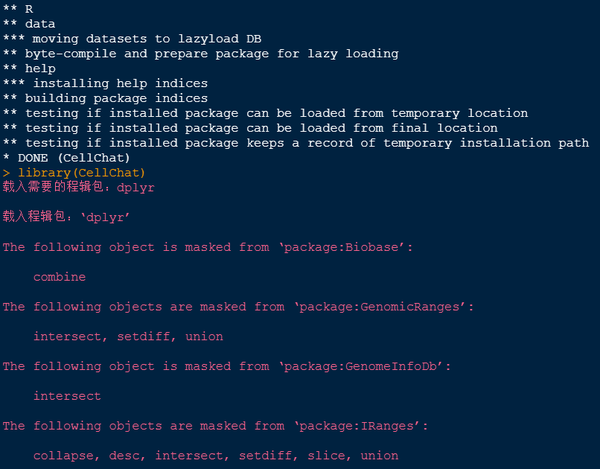
Task: Click the 'byte-compile and prepare package' line
Action: pyautogui.click(x=200, y=53)
